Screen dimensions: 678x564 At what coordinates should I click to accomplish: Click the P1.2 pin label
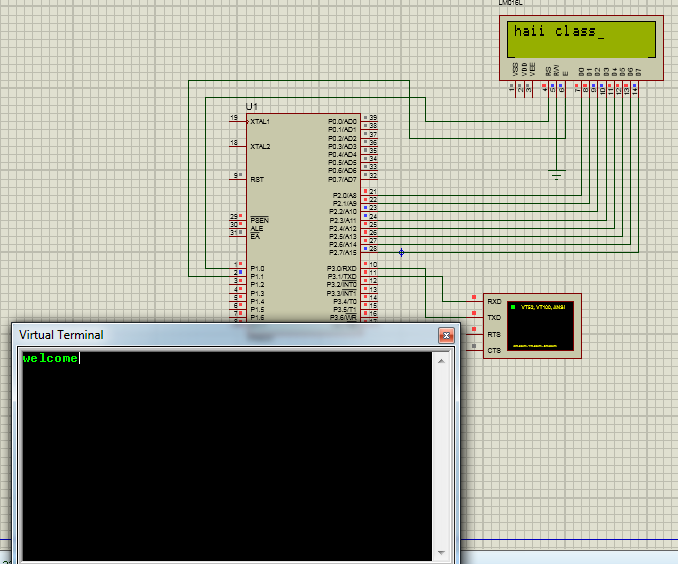(x=257, y=285)
